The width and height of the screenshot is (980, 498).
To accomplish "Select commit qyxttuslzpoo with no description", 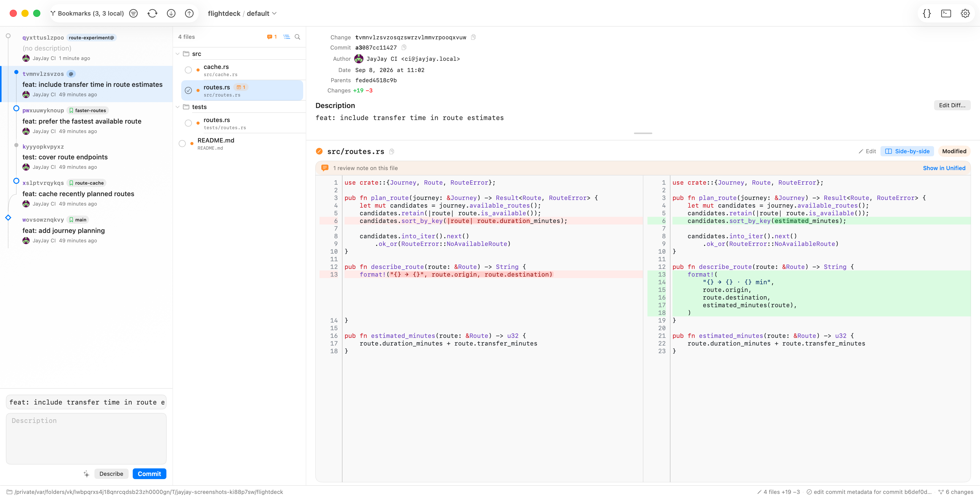I will 86,48.
